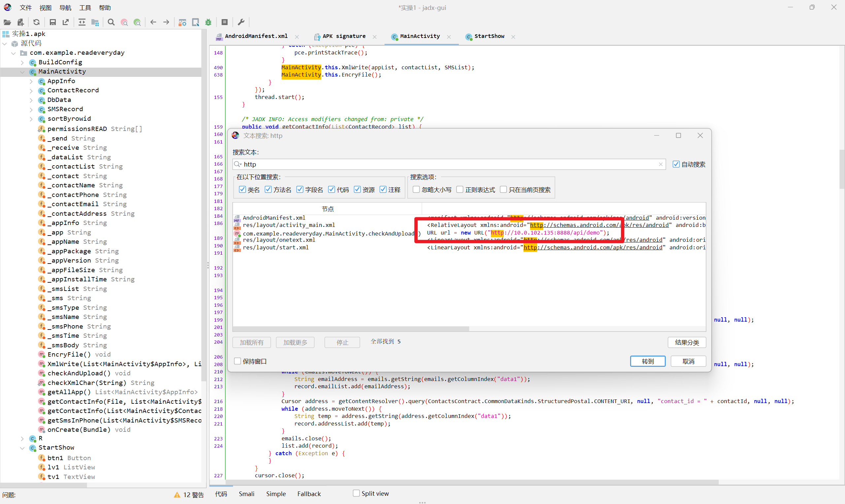Navigate back with left arrow
The width and height of the screenshot is (845, 504).
point(153,22)
